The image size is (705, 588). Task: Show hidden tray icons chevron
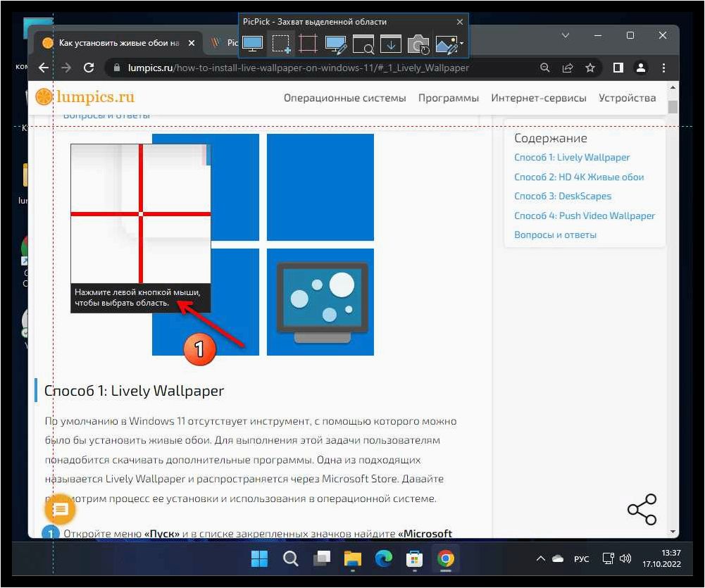[541, 558]
